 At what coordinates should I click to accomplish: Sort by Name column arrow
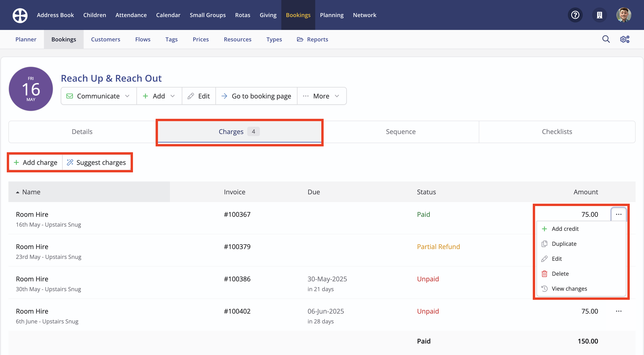(18, 192)
